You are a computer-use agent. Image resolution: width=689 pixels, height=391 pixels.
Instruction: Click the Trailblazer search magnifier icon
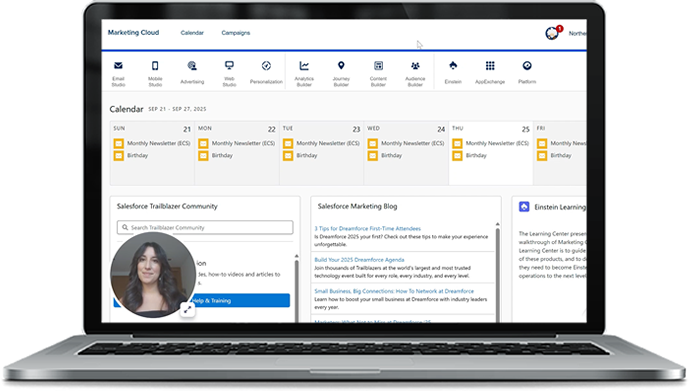click(125, 228)
